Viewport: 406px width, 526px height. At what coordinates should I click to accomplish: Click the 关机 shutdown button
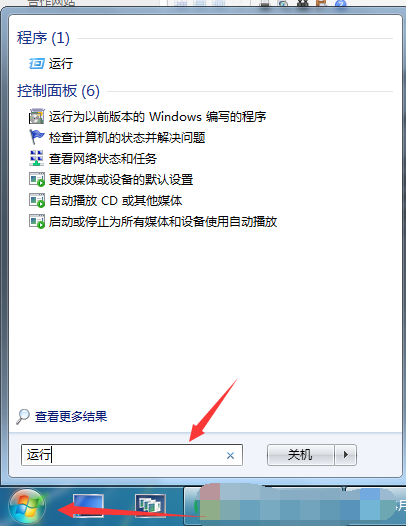(x=301, y=455)
